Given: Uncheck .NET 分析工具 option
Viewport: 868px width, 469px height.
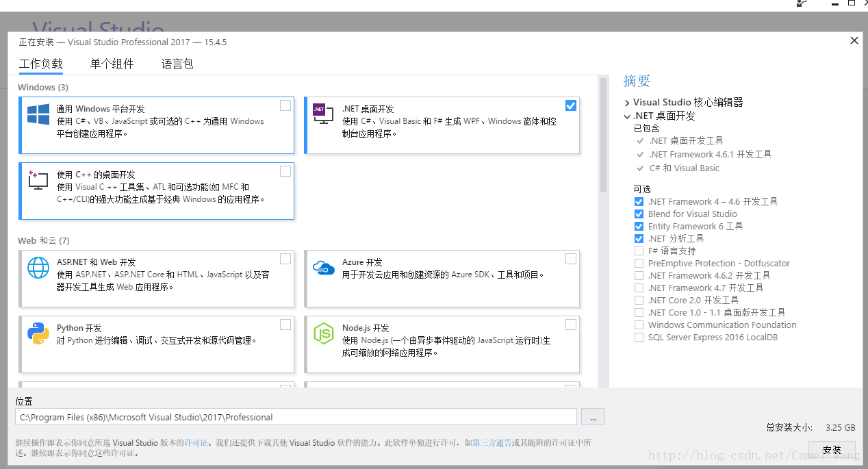Looking at the screenshot, I should pos(639,239).
